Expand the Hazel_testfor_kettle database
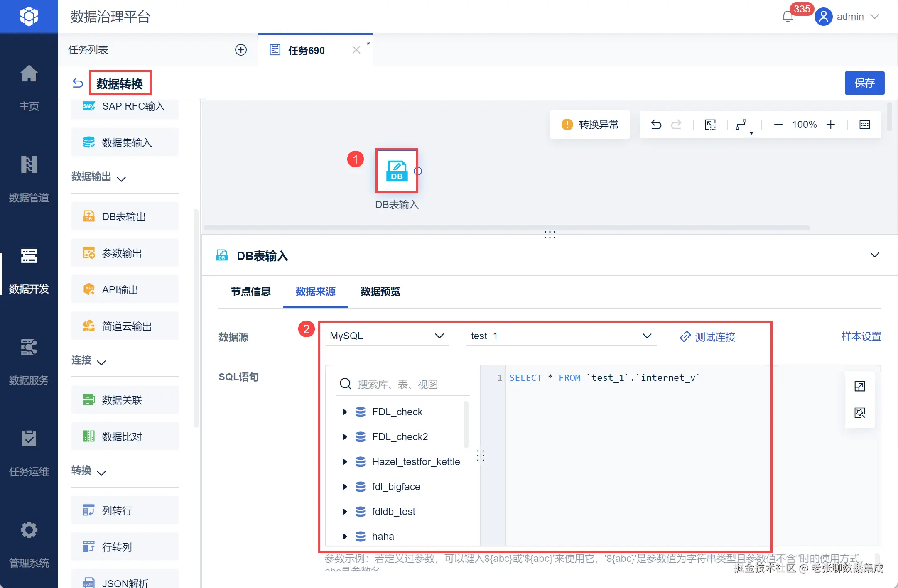The width and height of the screenshot is (898, 588). (x=345, y=462)
